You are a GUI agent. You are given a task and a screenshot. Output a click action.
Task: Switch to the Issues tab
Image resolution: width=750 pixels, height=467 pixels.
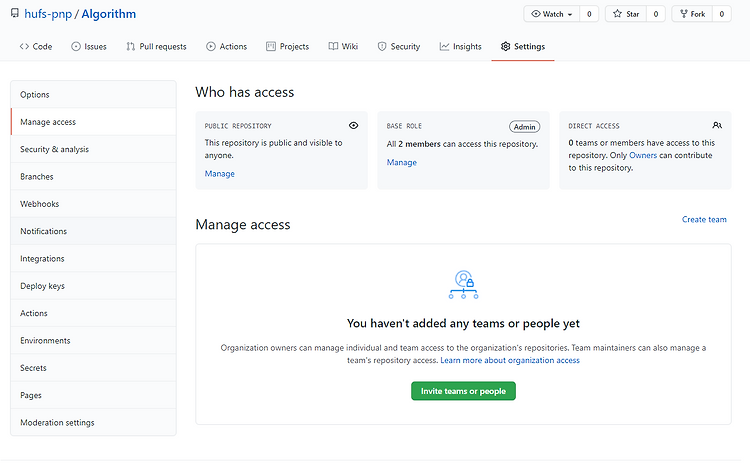point(89,46)
